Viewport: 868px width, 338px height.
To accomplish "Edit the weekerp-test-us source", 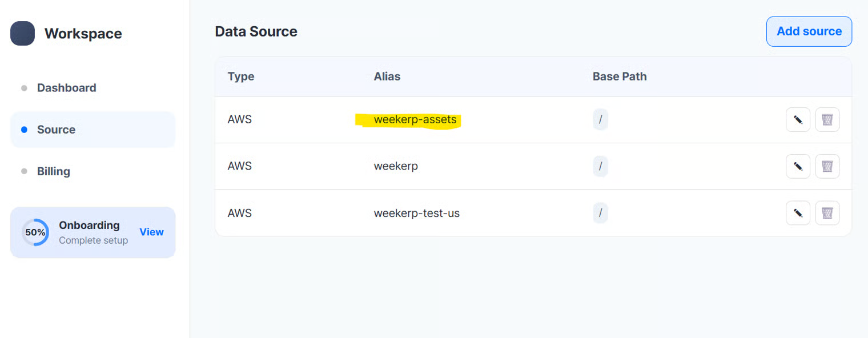I will (x=798, y=213).
